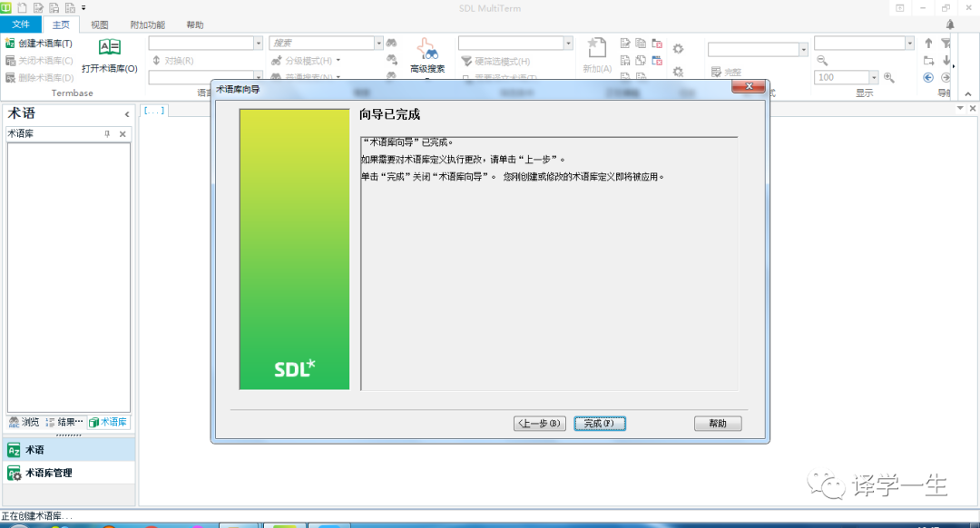
Task: Click the status bar text 正在创建术语库
Action: tap(36, 516)
